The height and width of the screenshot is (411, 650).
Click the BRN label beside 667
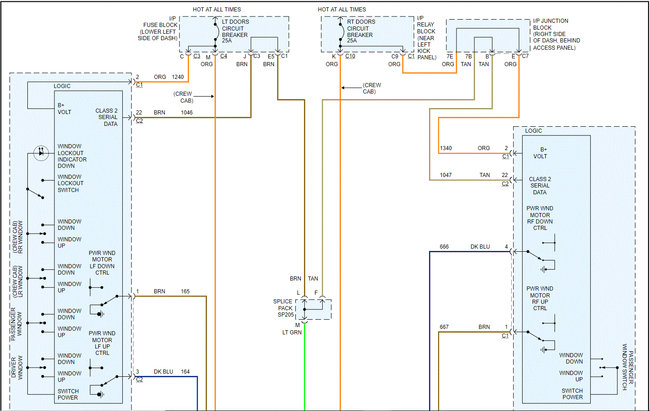[x=484, y=327]
